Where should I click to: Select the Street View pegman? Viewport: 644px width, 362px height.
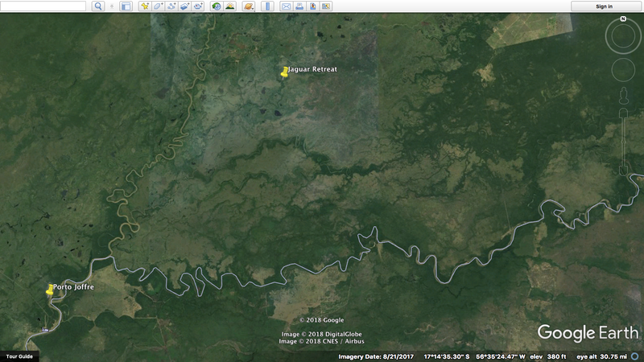point(624,96)
